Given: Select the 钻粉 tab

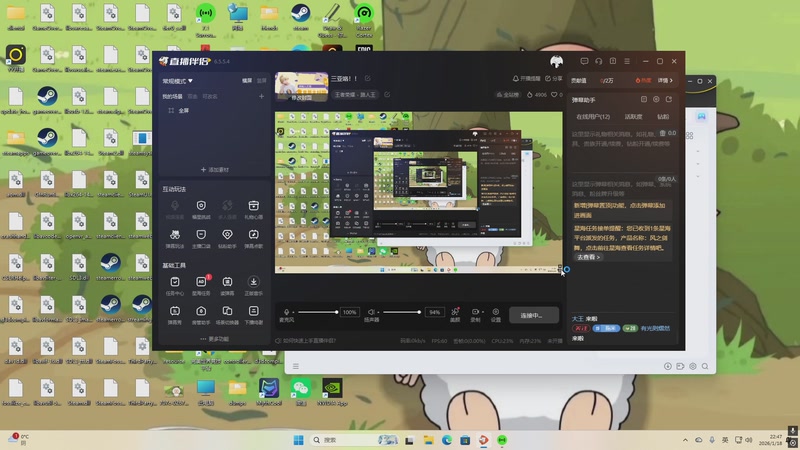Looking at the screenshot, I should click(663, 117).
